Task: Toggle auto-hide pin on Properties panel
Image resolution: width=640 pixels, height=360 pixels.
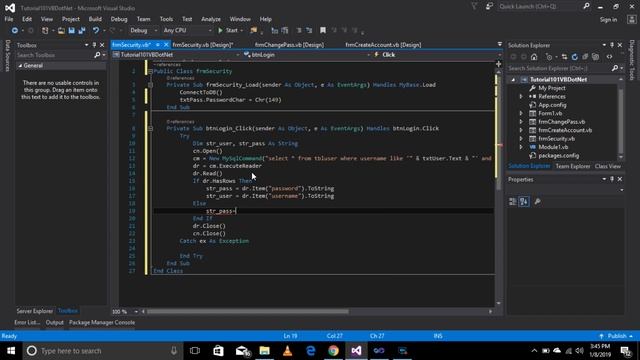Action: 612,179
